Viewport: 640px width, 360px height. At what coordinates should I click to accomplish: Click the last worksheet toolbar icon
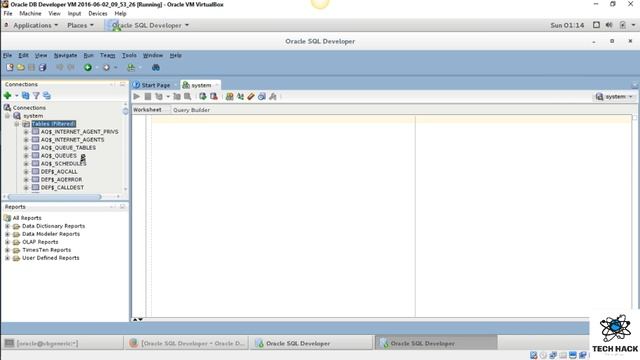tap(273, 96)
